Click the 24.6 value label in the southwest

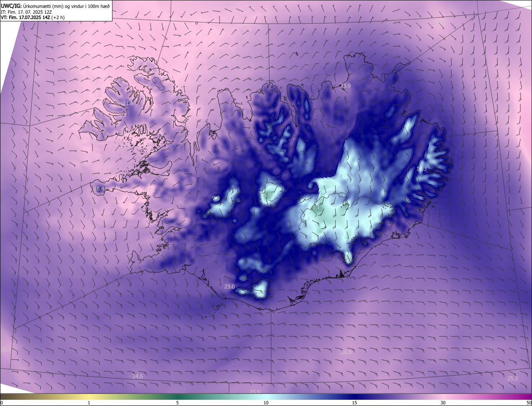[138, 376]
